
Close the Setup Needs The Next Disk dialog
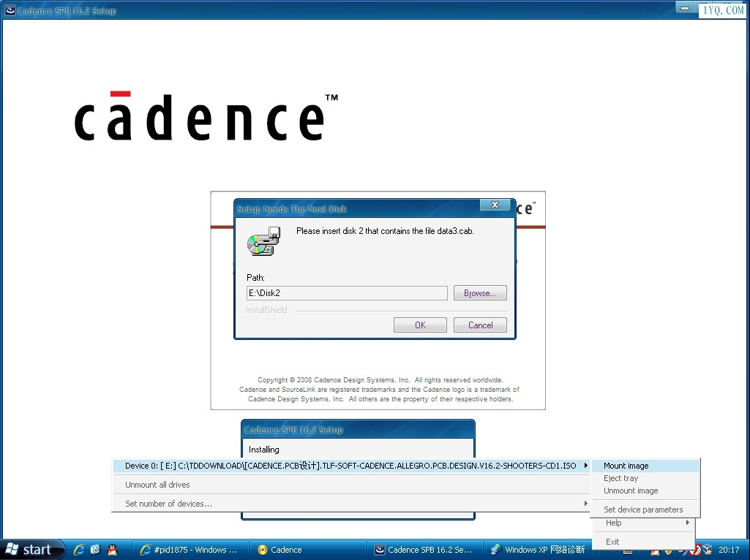(x=495, y=205)
